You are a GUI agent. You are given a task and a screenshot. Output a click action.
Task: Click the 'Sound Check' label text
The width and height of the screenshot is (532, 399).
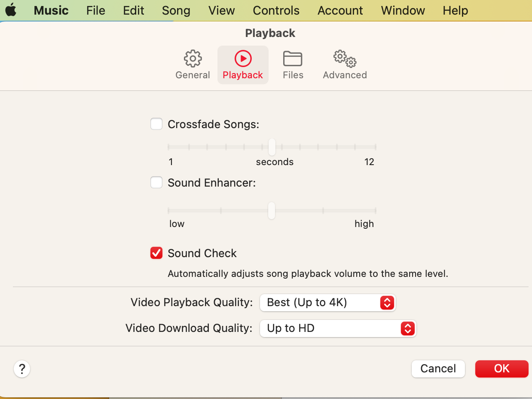pyautogui.click(x=202, y=253)
